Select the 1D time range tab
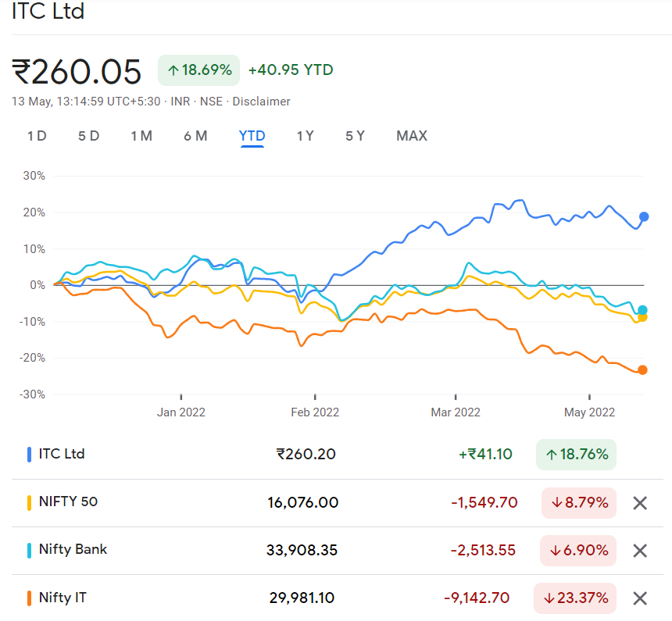The height and width of the screenshot is (621, 672). pyautogui.click(x=37, y=136)
